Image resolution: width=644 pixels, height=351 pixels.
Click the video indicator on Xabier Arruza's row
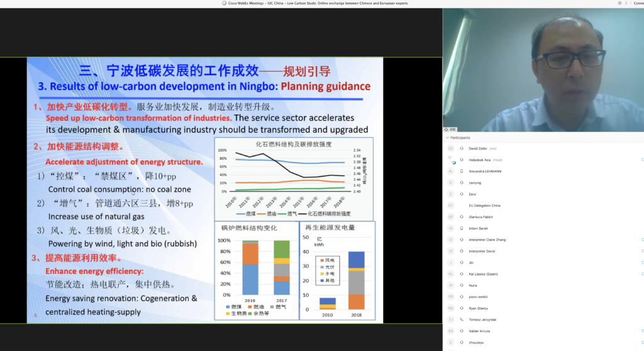tap(641, 331)
